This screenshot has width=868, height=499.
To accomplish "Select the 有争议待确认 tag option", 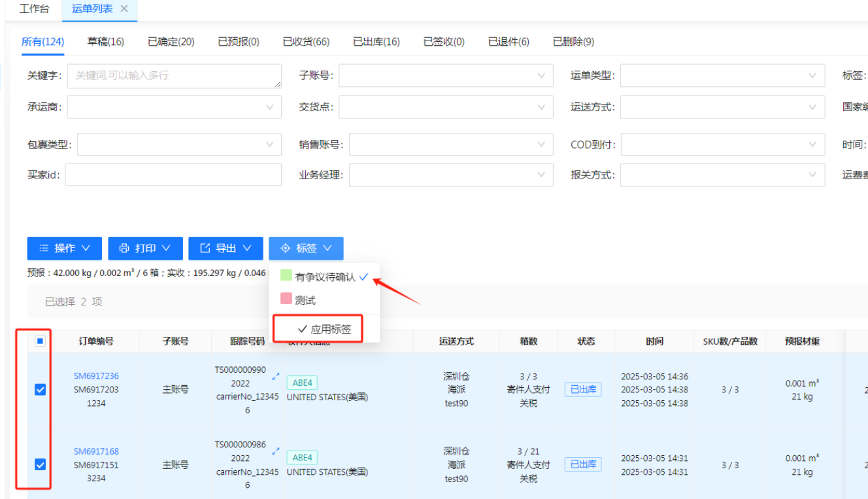I will pos(325,277).
